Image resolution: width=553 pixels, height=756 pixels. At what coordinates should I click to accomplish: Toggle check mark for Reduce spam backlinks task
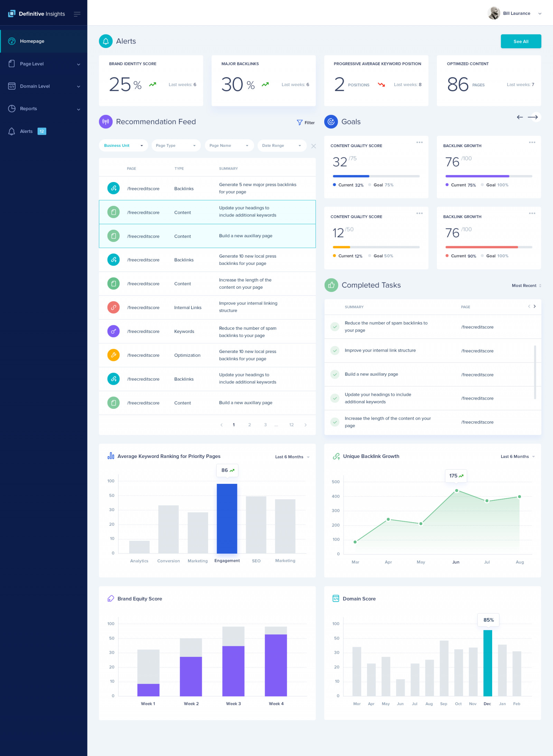click(335, 327)
